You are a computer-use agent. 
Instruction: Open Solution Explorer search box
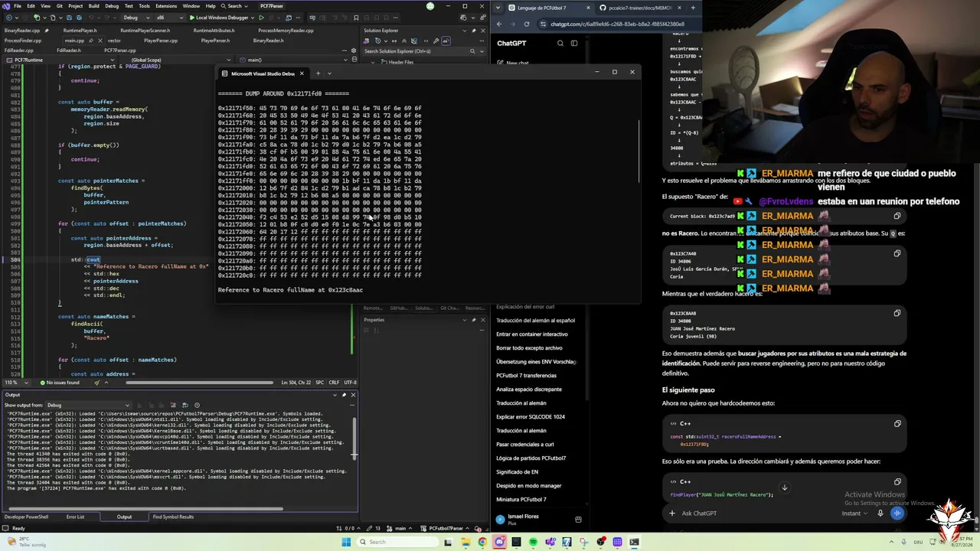pos(420,51)
